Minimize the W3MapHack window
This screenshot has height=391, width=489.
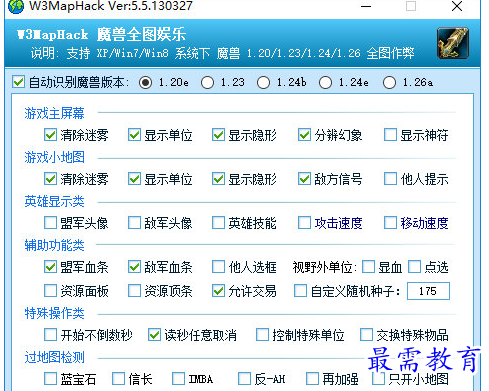click(366, 6)
